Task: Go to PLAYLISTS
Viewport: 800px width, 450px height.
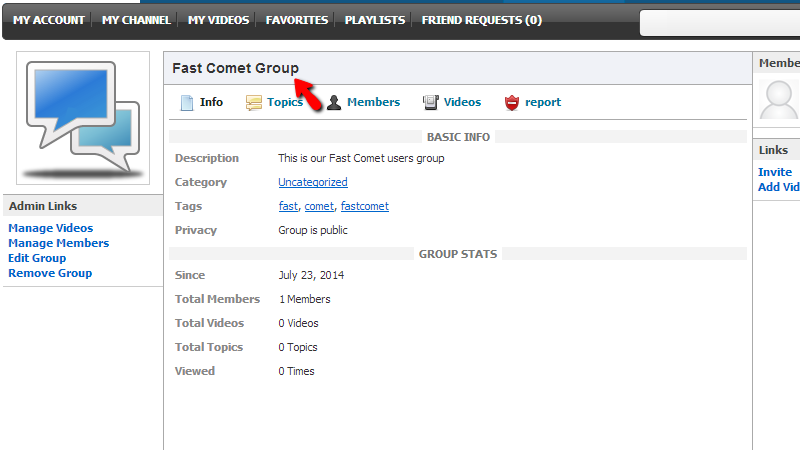Action: (x=374, y=20)
